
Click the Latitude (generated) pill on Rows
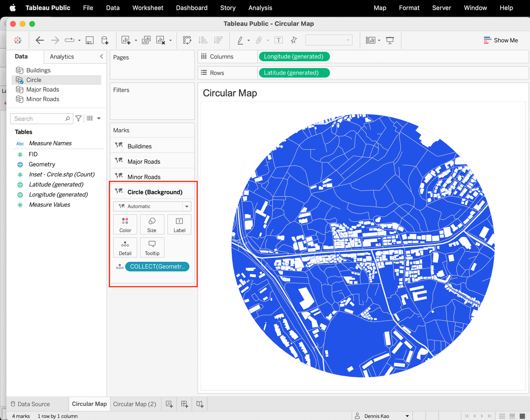[x=294, y=73]
